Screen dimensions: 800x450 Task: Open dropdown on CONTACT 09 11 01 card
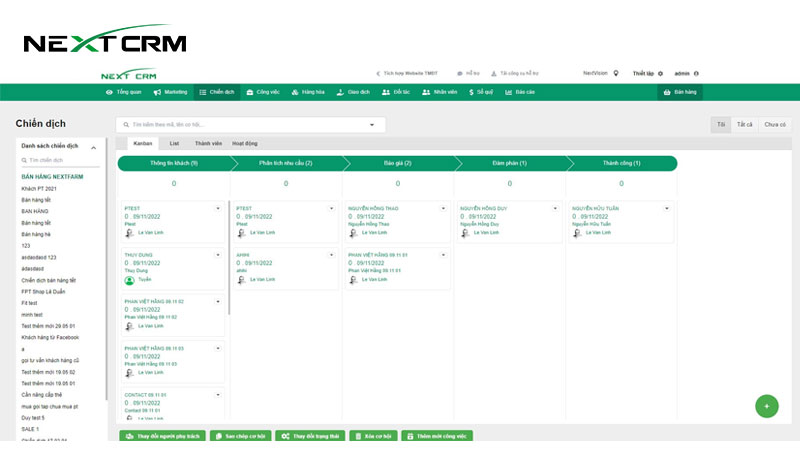218,395
